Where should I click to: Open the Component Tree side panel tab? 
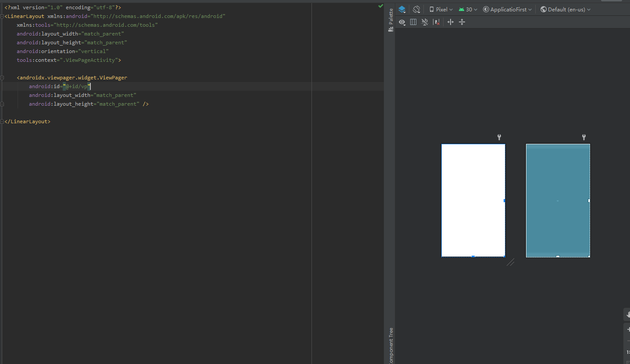click(x=390, y=346)
